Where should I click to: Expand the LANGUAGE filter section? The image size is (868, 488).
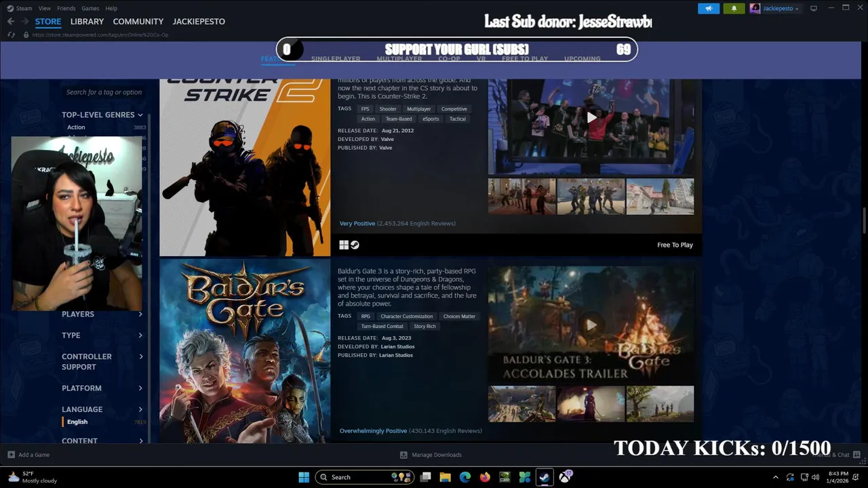pyautogui.click(x=102, y=409)
